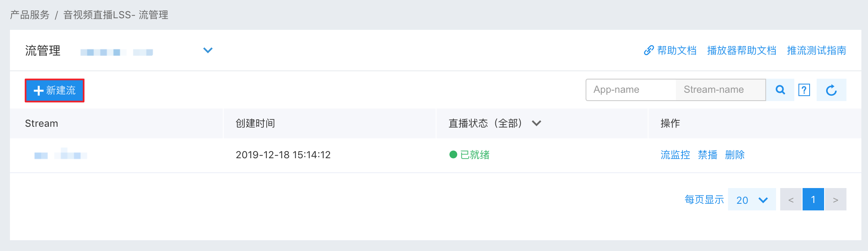This screenshot has width=868, height=251.
Task: Click the 新建流 button
Action: [55, 90]
